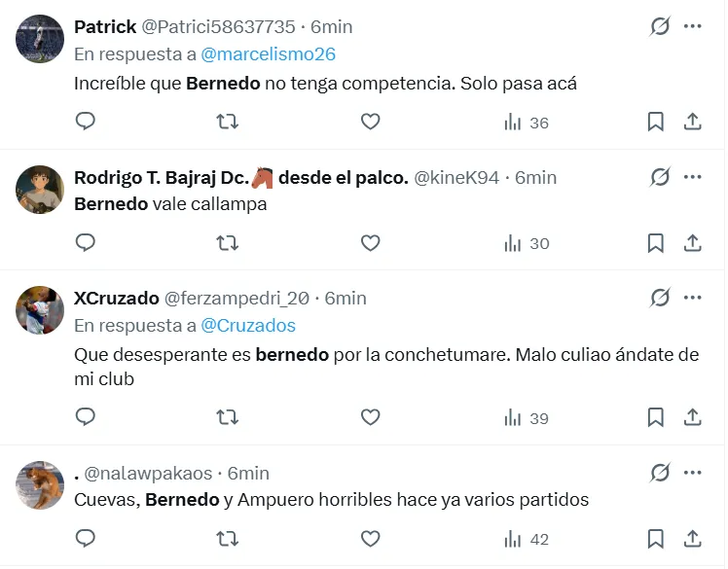Bookmark Rodrigo T. Bajraj's tweet
The image size is (728, 569).
(x=656, y=243)
